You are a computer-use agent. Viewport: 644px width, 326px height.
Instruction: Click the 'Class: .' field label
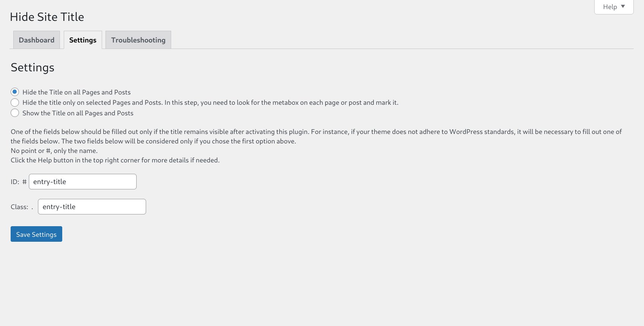tap(22, 207)
